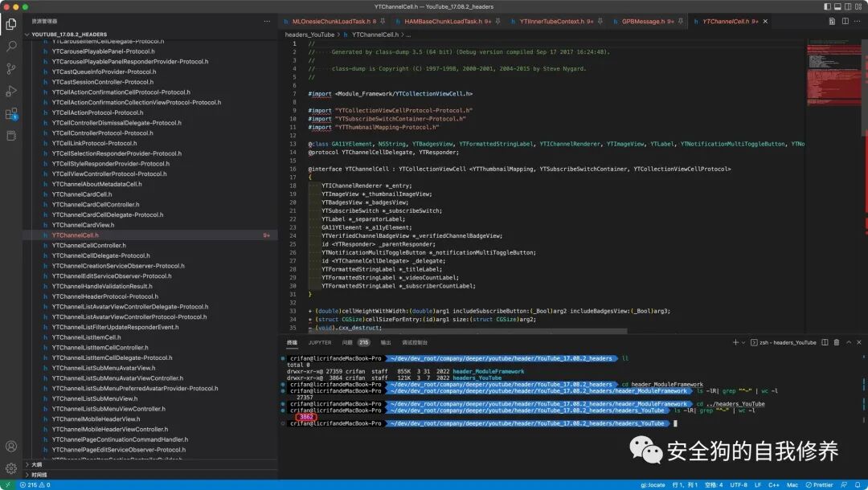Open the Accounts menu icon
The image size is (868, 490).
[11, 447]
